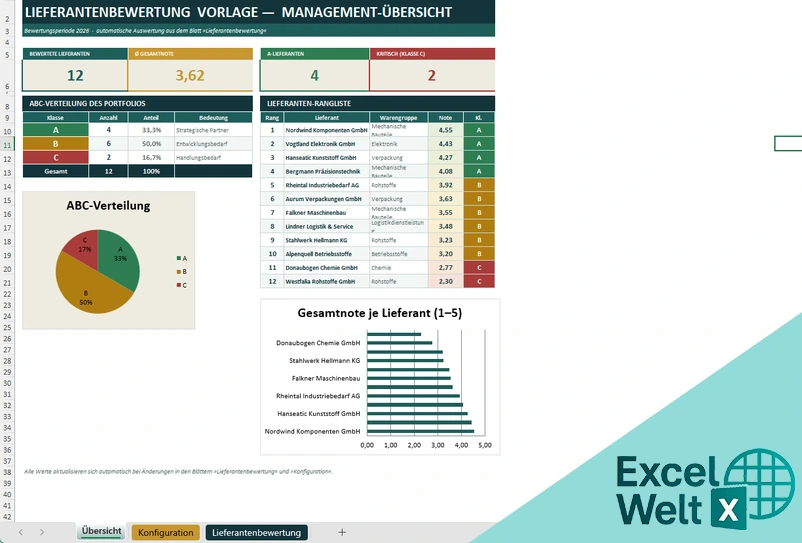
Task: Select Falkner Maschinenbau in ranking table
Action: 326,213
